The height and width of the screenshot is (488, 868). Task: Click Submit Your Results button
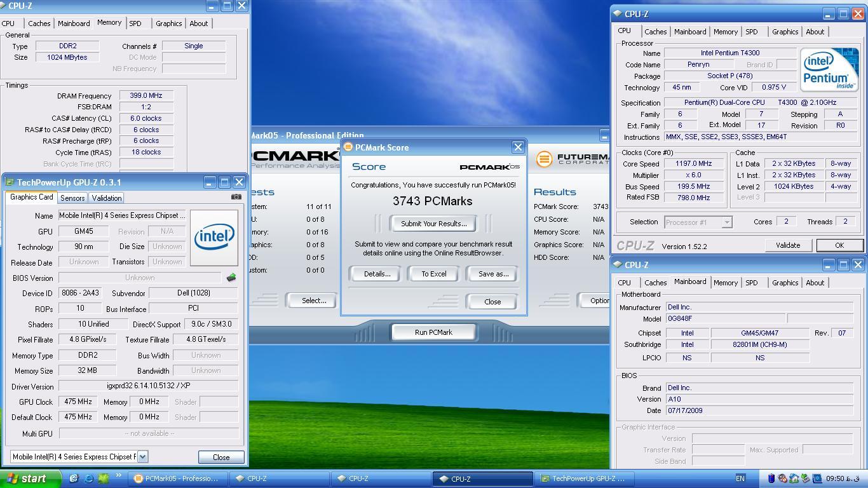(x=433, y=224)
